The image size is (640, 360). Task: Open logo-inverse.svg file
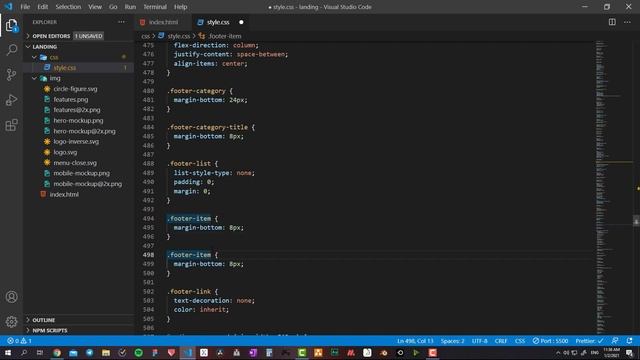click(x=76, y=142)
